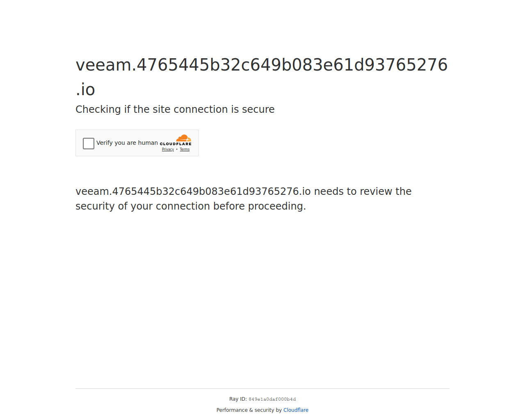Click the word secure in the subheading
This screenshot has width=525, height=420.
[x=258, y=110]
